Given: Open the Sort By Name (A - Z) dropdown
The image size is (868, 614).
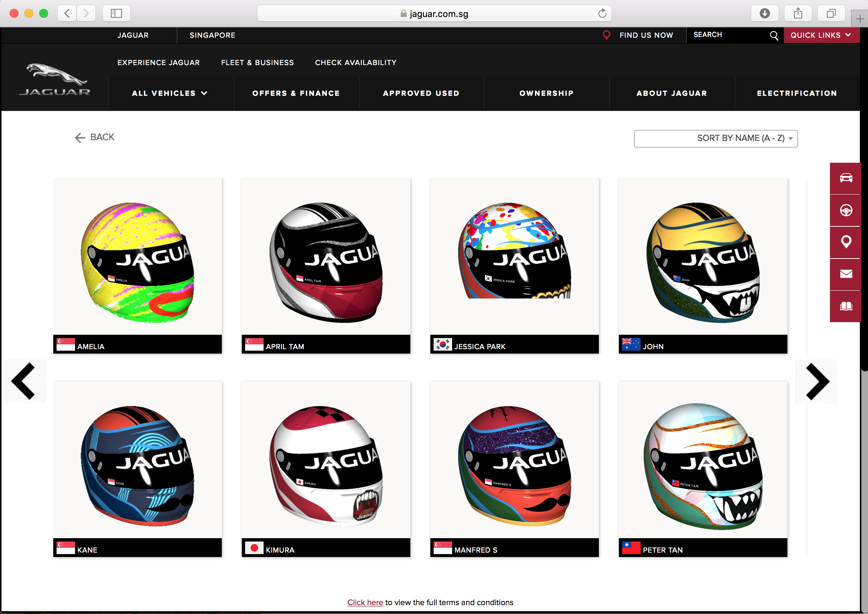Looking at the screenshot, I should tap(716, 138).
